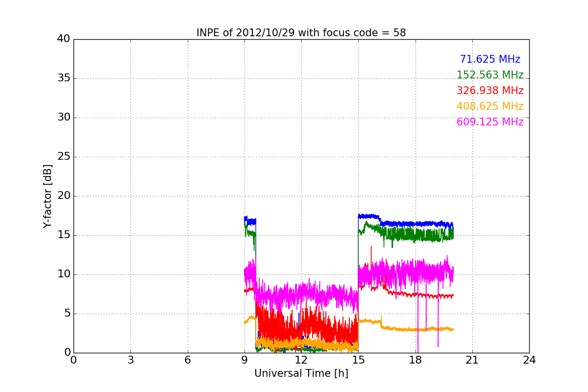Click the x-axis tick label 9

tap(245, 360)
